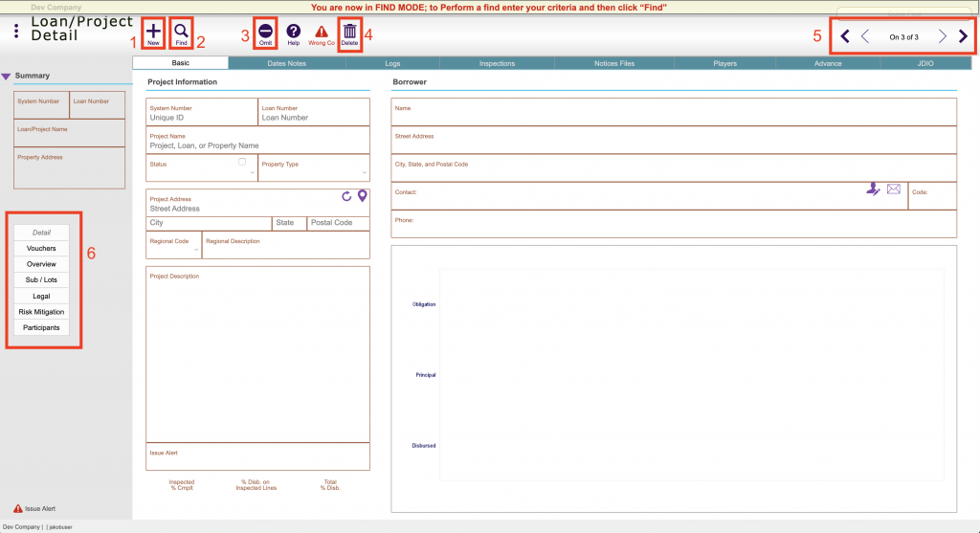Switch to the Notices Files tab
This screenshot has width=980, height=533.
tap(614, 63)
